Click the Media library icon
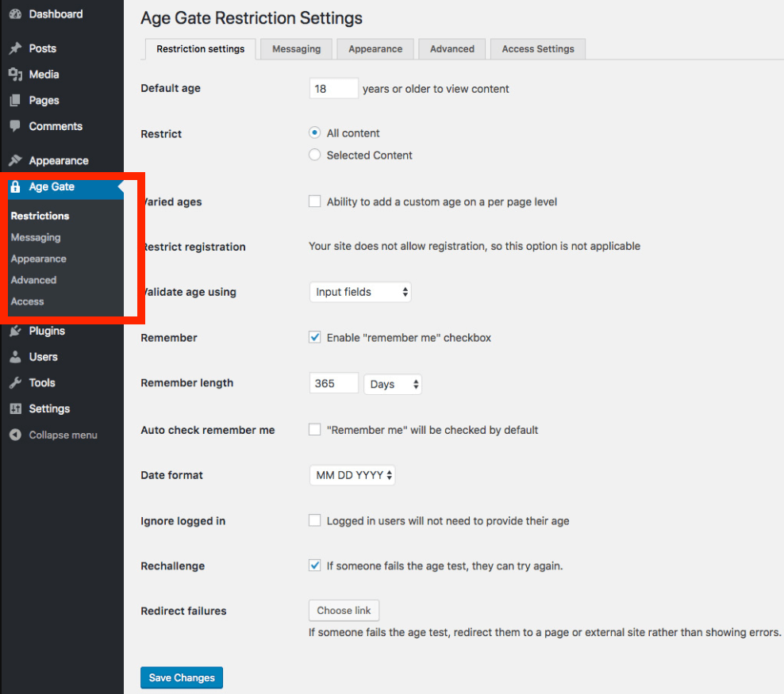Viewport: 784px width, 694px height. point(15,75)
